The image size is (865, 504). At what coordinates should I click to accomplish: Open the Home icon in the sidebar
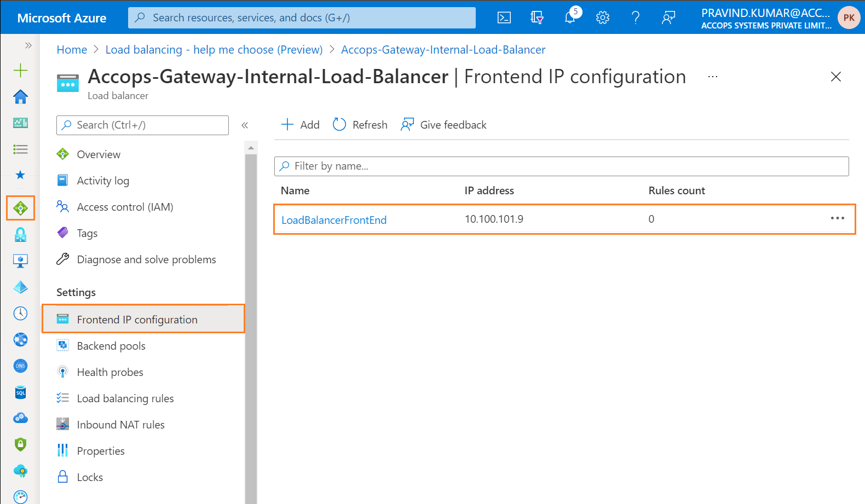(20, 97)
